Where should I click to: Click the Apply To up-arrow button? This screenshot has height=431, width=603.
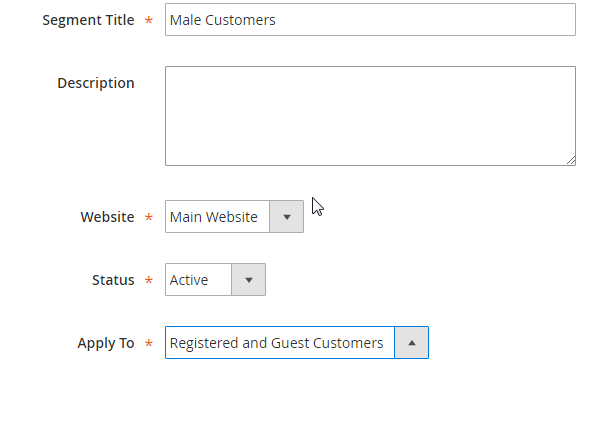411,343
